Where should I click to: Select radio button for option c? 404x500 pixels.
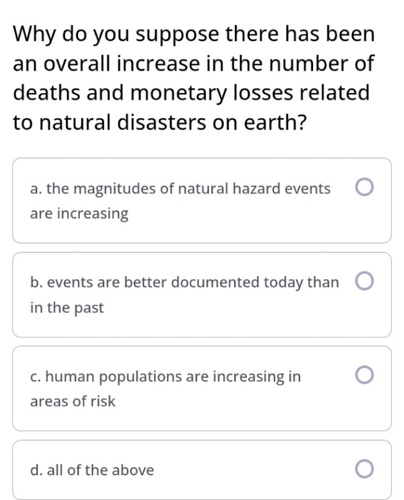(364, 375)
